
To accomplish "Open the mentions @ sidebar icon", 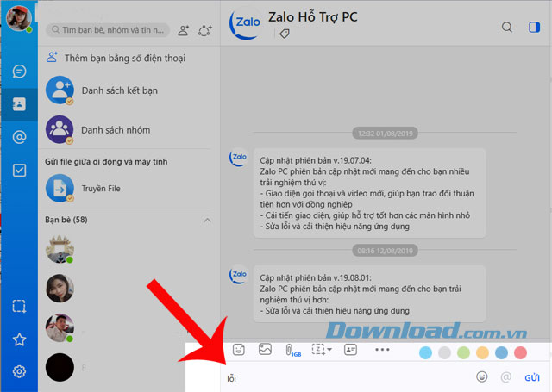I will (x=19, y=137).
